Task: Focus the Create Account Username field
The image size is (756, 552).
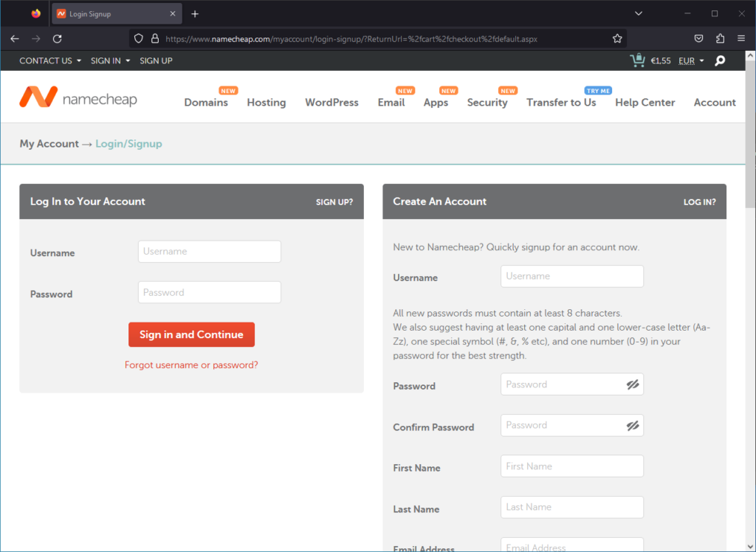Action: (x=572, y=276)
